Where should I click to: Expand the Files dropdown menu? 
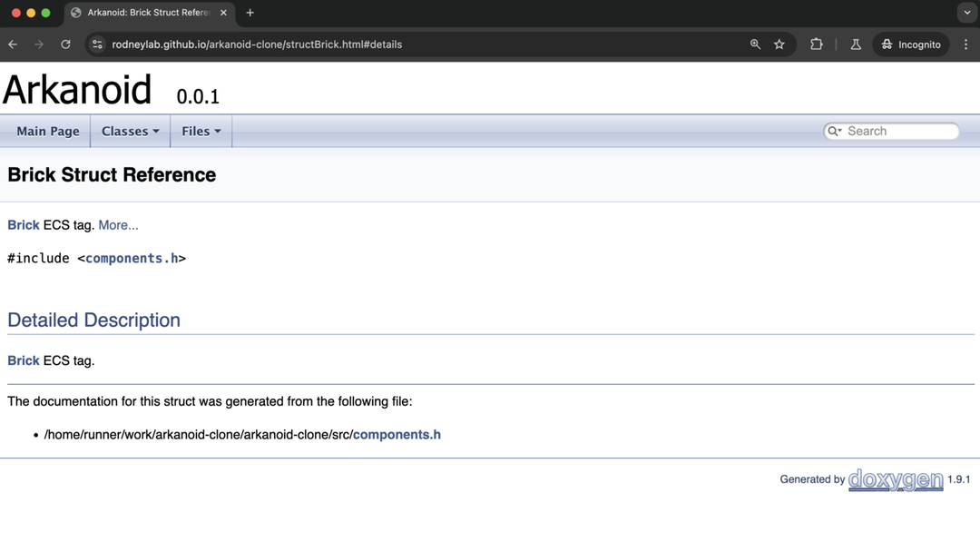[201, 132]
